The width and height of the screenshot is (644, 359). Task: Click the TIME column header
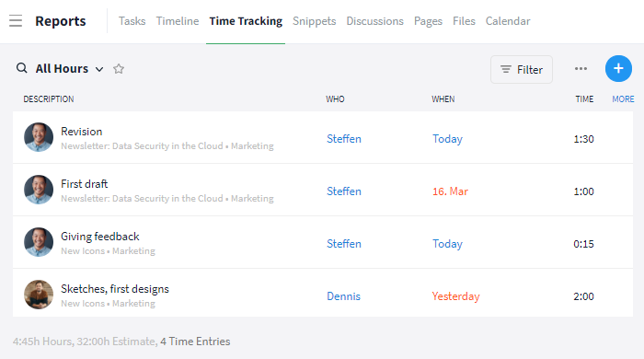(x=584, y=99)
